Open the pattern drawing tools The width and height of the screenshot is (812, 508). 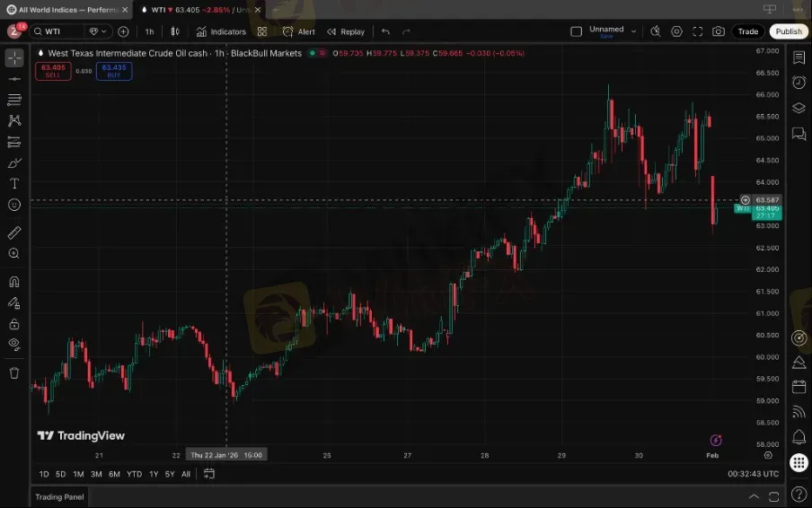coord(14,120)
